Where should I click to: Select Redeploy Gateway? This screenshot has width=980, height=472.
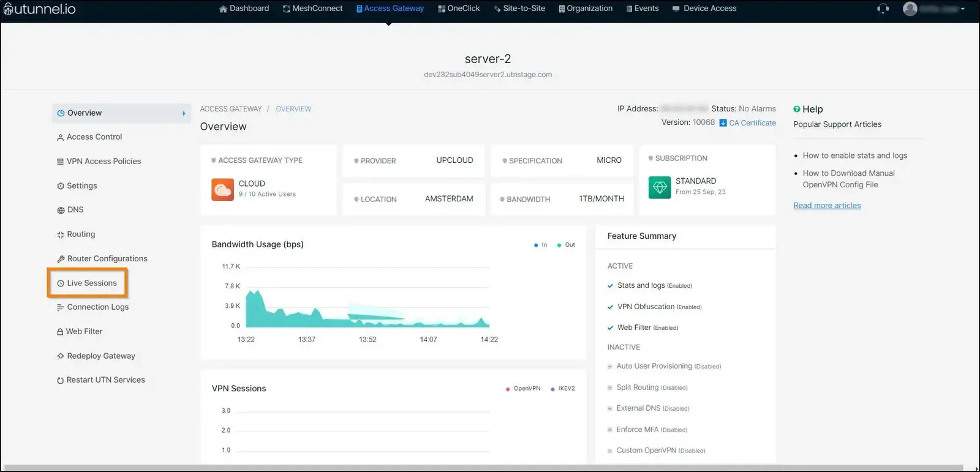tap(101, 356)
